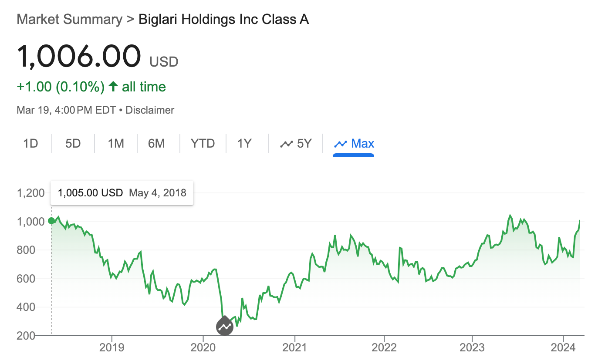Image resolution: width=615 pixels, height=364 pixels.
Task: Click the 1,200 price axis label
Action: 31,192
